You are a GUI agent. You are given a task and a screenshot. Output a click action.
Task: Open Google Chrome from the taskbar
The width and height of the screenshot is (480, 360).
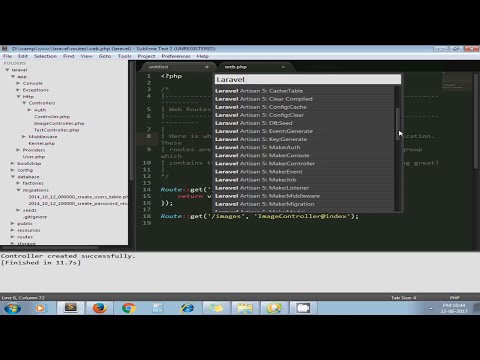pyautogui.click(x=129, y=308)
